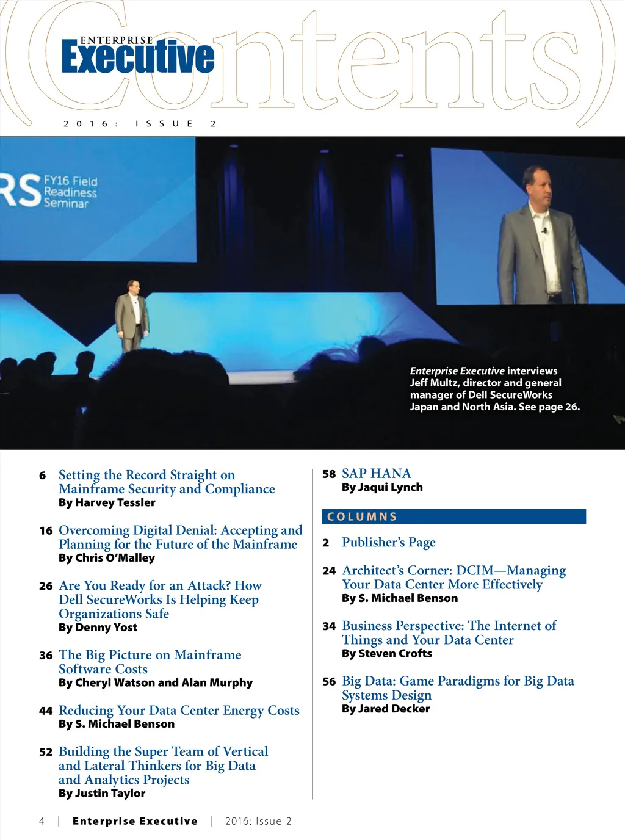625x840 pixels.
Task: Open the Business Perspective Internet of Things column
Action: coord(449,632)
